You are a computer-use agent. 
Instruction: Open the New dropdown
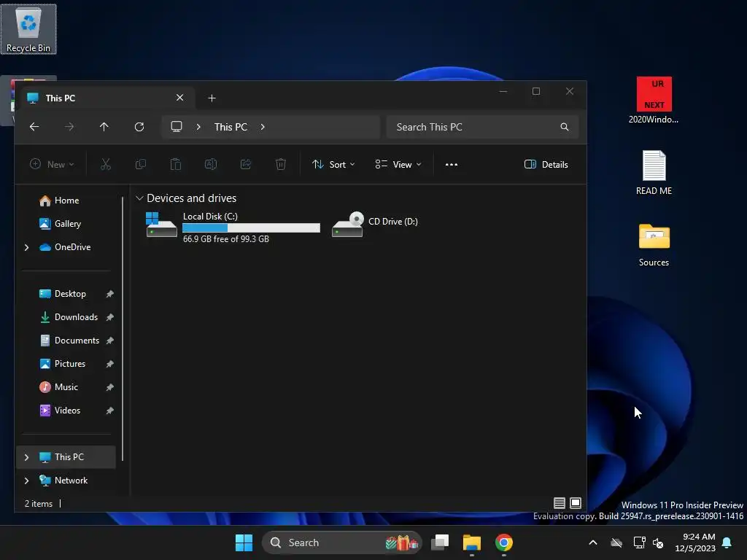tap(52, 164)
